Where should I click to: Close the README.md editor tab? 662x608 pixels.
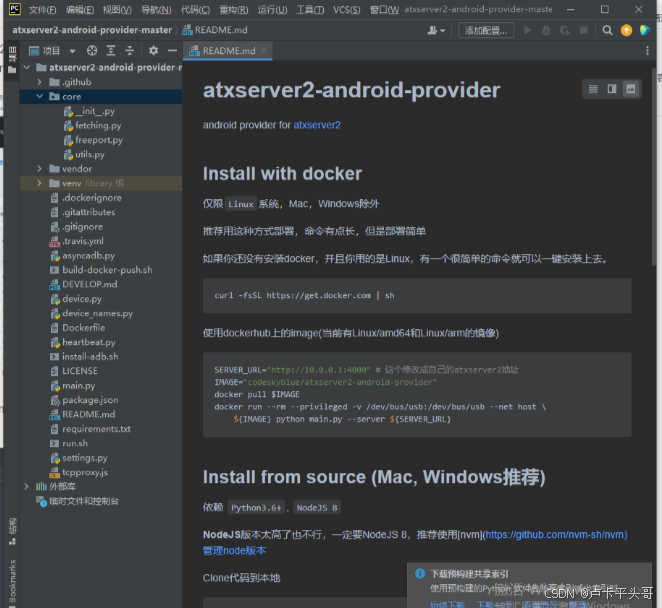[263, 50]
